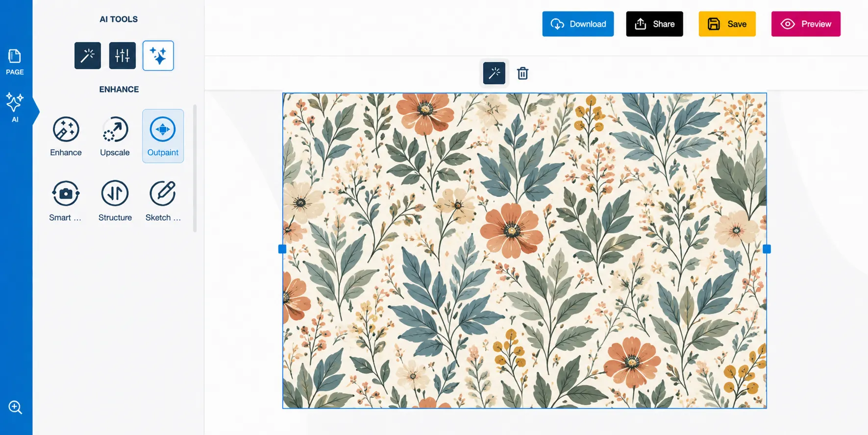Select the sparkle enhance tab in AI Tools
Image resolution: width=868 pixels, height=435 pixels.
[x=158, y=55]
